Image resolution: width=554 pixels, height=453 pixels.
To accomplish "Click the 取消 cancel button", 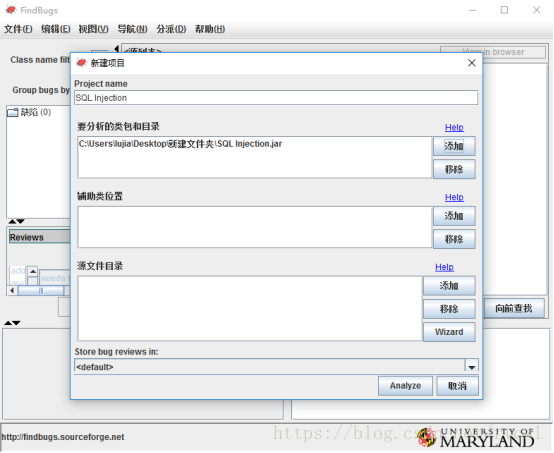I will [458, 386].
